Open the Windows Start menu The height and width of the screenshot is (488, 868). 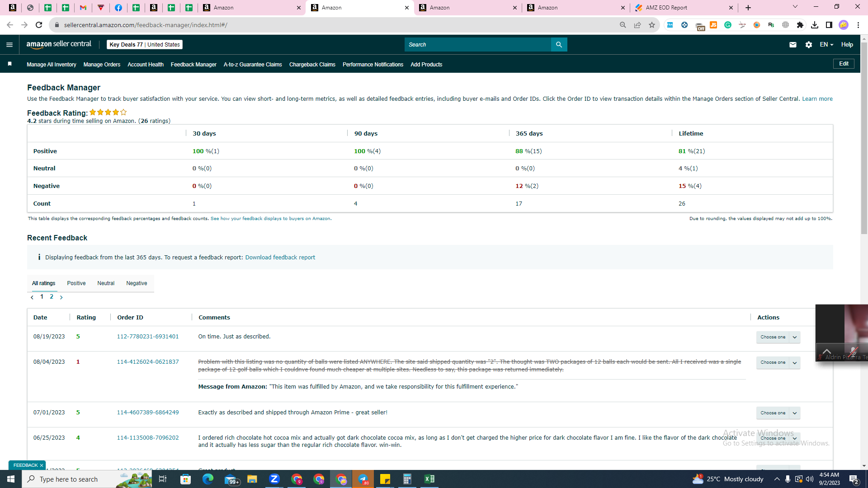click(x=11, y=479)
